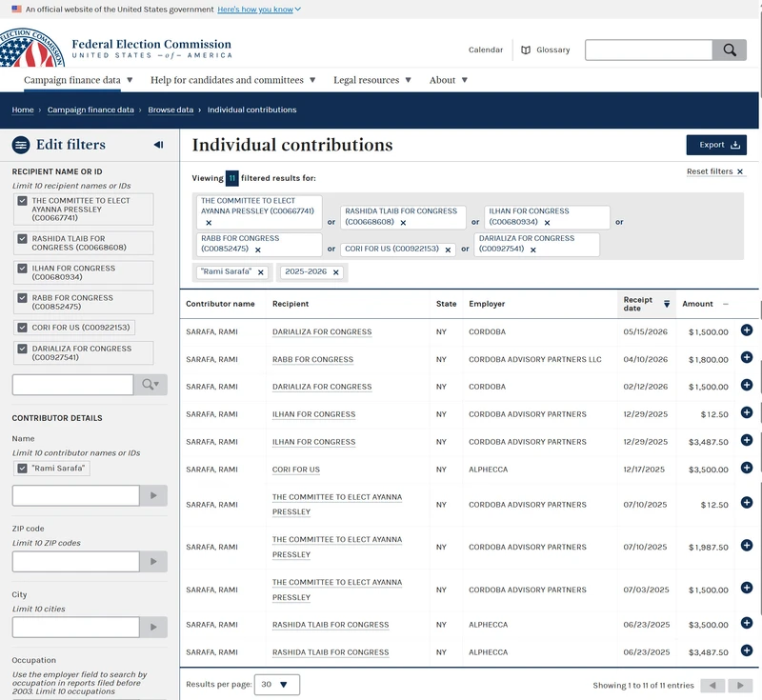
Task: Open the Legal resources menu
Action: 372,80
